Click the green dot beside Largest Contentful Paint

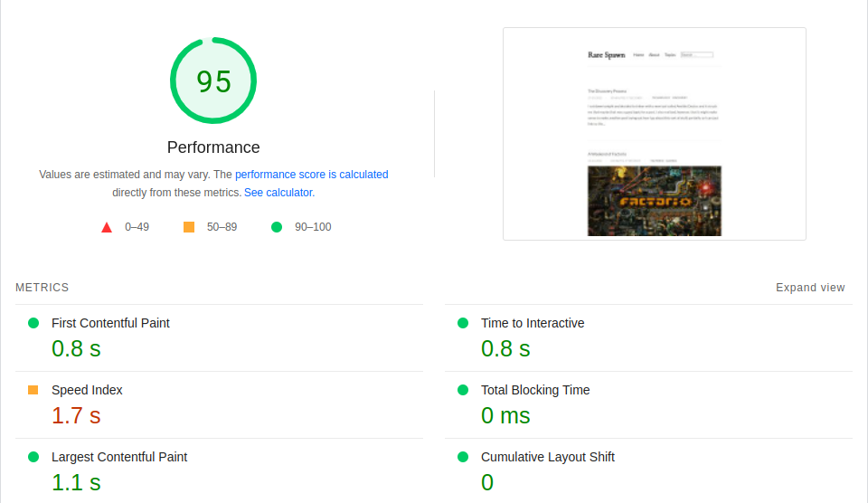(33, 457)
